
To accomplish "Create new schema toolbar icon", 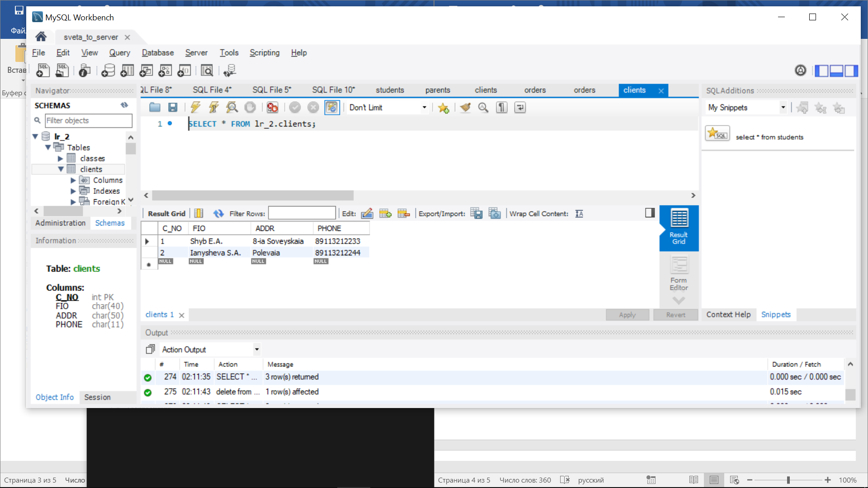I will tap(108, 70).
